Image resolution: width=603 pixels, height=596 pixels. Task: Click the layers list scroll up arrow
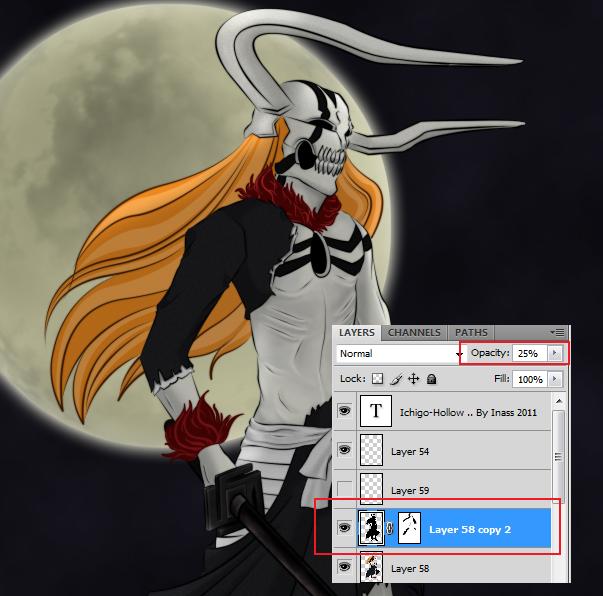point(559,401)
